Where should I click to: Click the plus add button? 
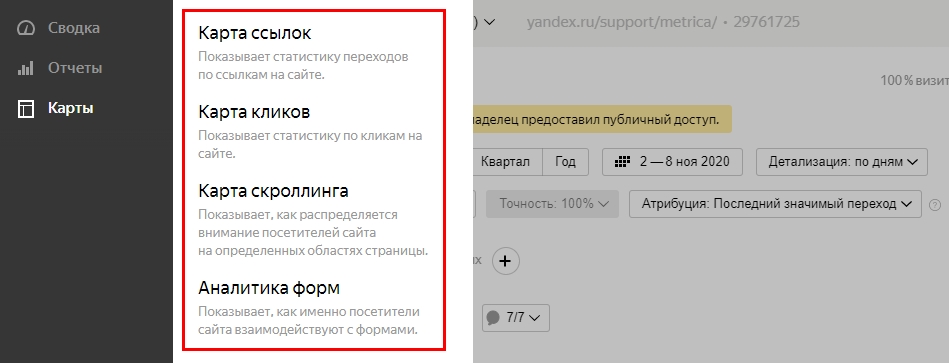[x=505, y=261]
